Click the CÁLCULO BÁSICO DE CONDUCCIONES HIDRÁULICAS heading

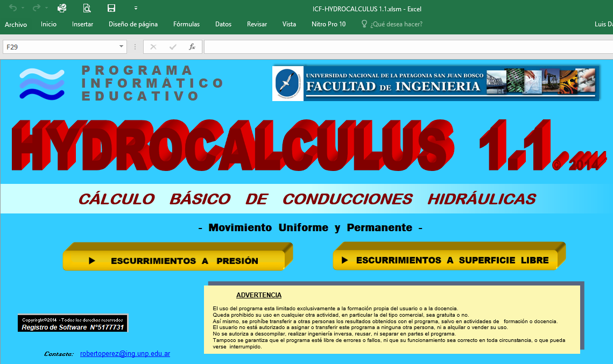click(307, 199)
